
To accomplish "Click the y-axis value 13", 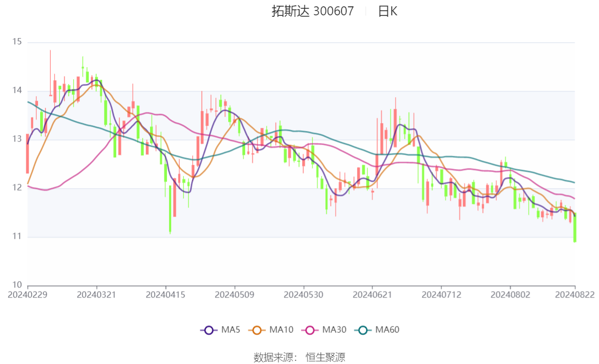I will click(17, 139).
